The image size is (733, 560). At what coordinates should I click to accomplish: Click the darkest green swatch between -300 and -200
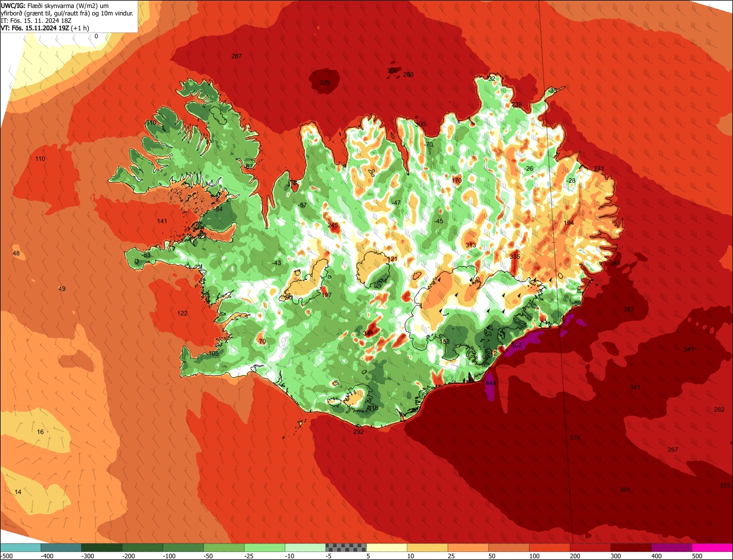click(x=102, y=547)
